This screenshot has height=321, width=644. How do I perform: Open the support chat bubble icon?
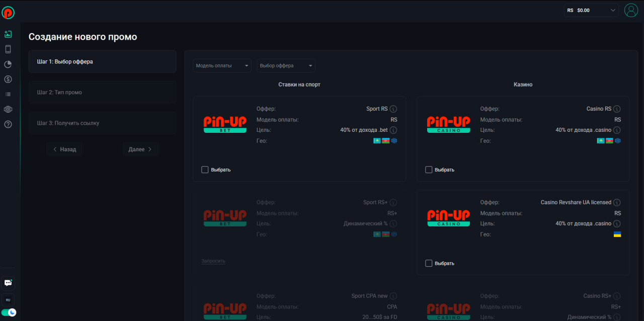8,283
